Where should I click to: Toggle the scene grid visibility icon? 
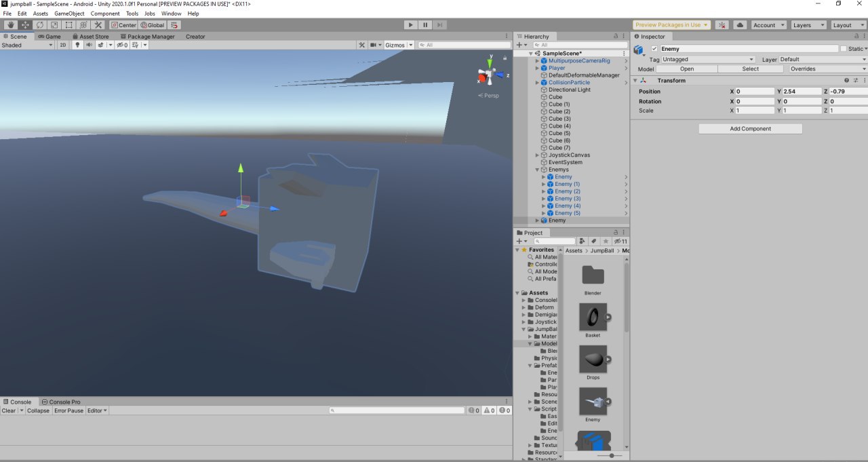136,45
